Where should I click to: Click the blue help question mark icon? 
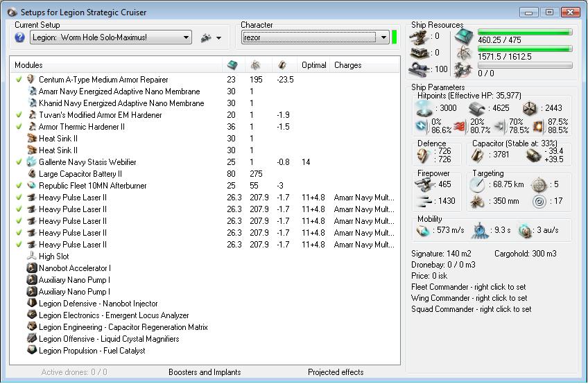[x=19, y=37]
